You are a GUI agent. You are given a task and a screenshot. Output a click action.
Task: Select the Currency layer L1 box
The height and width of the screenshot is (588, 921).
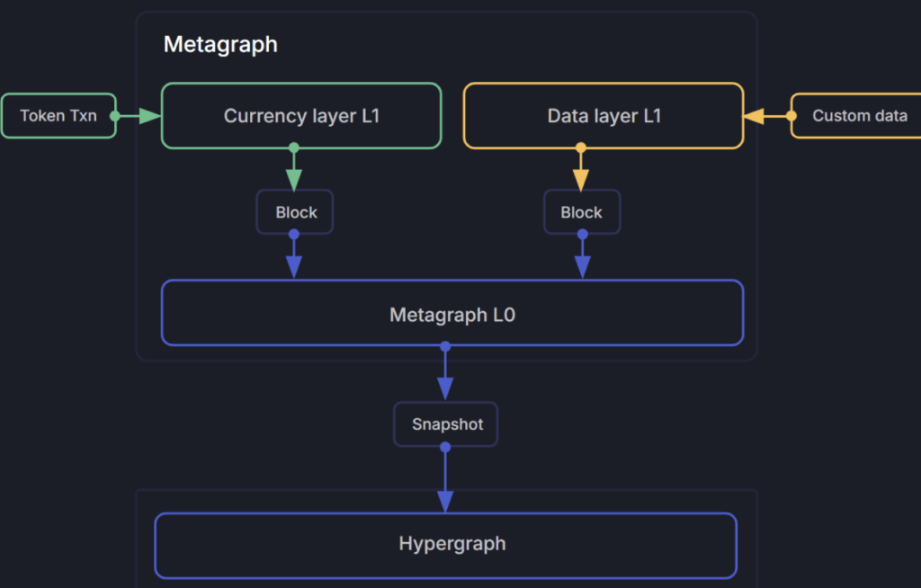301,116
